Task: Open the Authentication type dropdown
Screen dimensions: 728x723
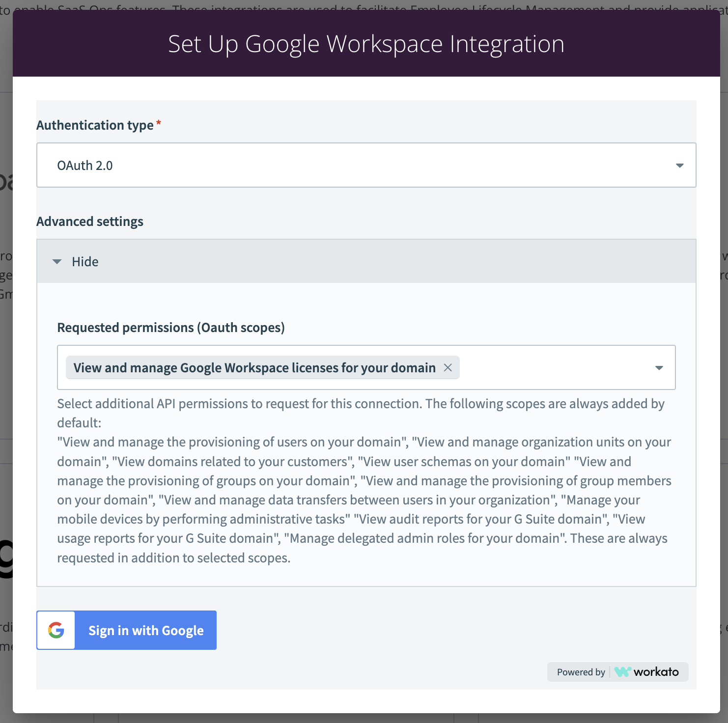Action: point(366,165)
